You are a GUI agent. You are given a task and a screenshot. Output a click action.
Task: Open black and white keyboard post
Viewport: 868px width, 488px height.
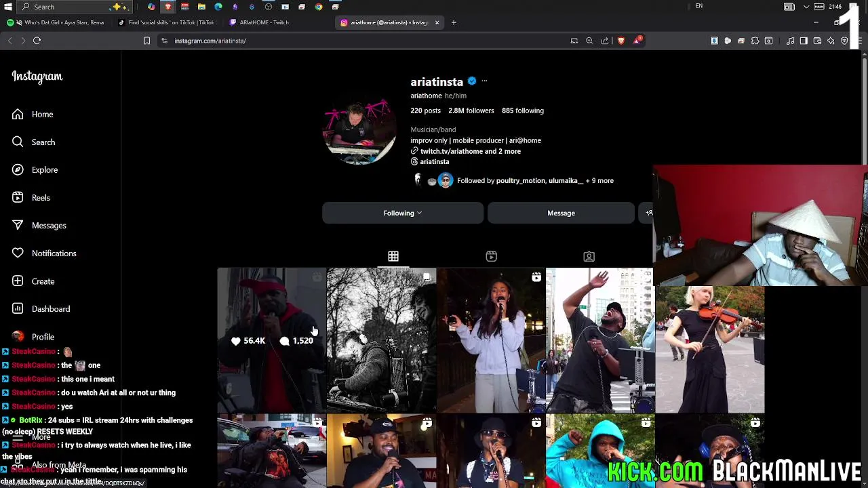point(381,340)
